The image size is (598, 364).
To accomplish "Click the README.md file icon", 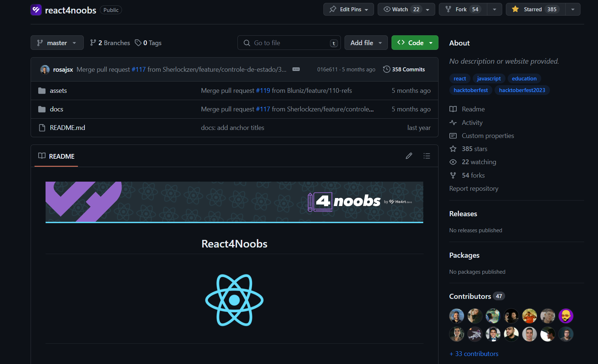I will tap(42, 128).
